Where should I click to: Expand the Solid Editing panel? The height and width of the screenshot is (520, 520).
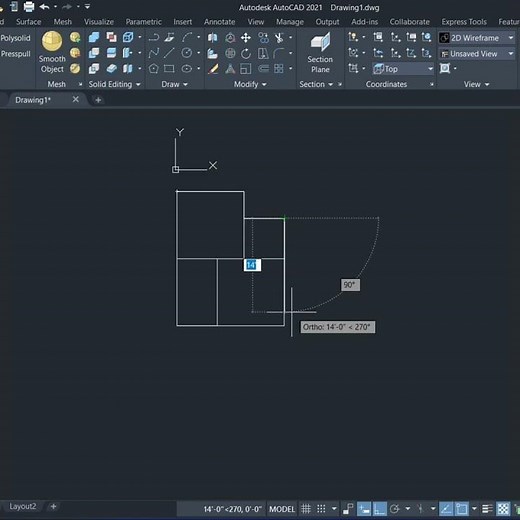114,84
